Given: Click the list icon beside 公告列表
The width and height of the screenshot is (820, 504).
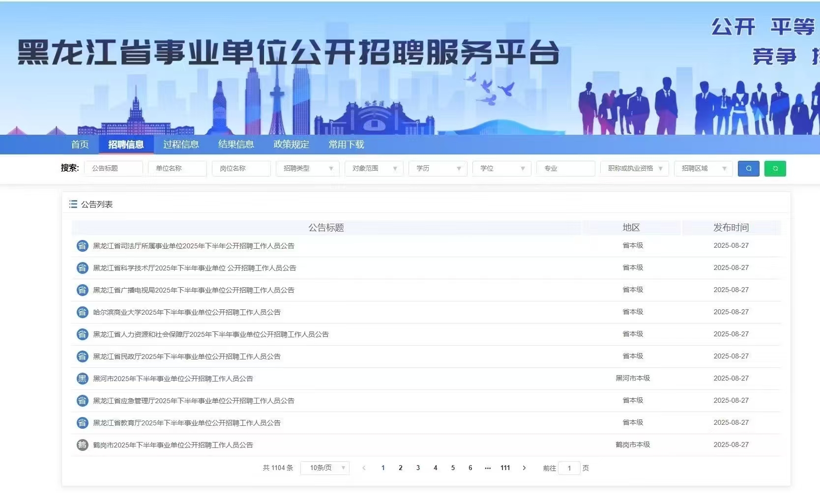Looking at the screenshot, I should (x=73, y=204).
